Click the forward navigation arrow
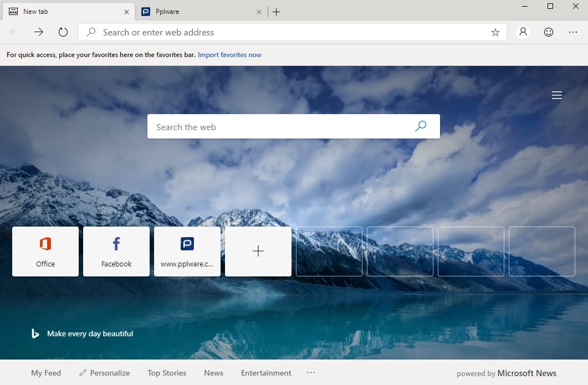This screenshot has width=588, height=385. coord(38,32)
